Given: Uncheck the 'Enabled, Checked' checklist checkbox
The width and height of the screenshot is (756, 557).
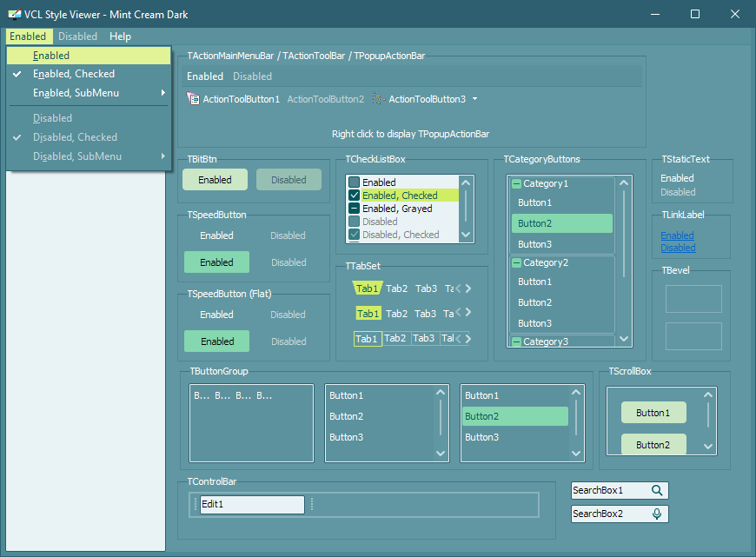Looking at the screenshot, I should coord(354,196).
